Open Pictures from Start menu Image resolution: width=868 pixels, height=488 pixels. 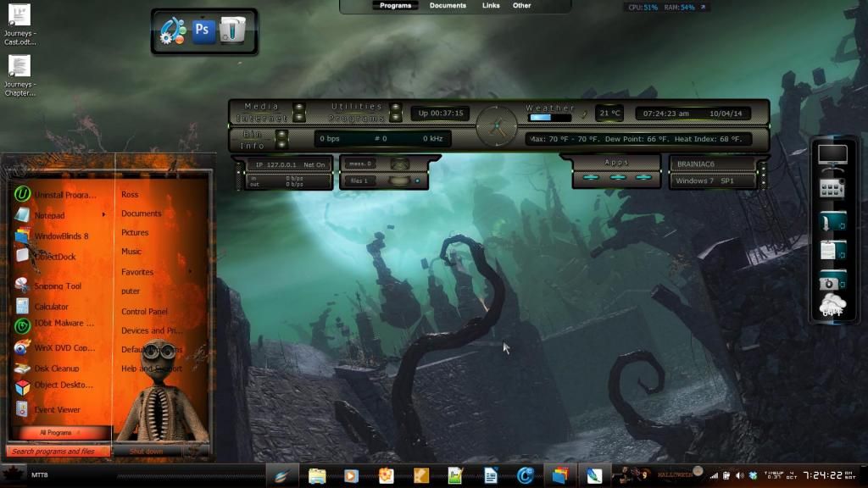coord(135,232)
